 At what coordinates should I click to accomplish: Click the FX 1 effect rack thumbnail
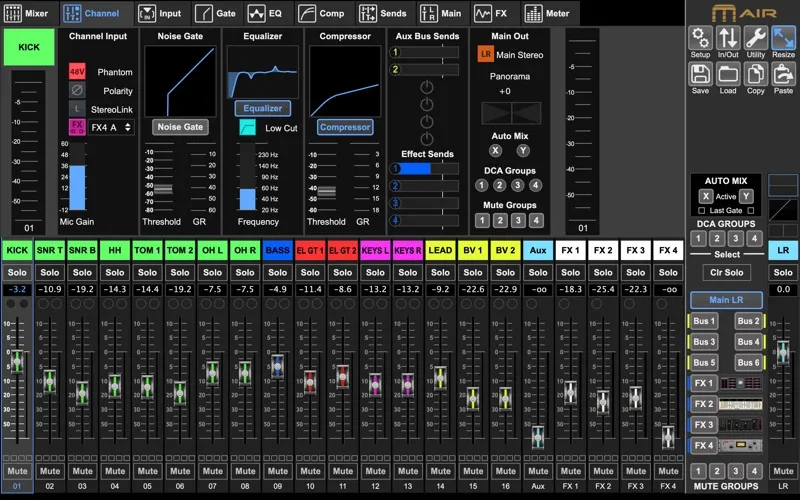click(x=740, y=383)
